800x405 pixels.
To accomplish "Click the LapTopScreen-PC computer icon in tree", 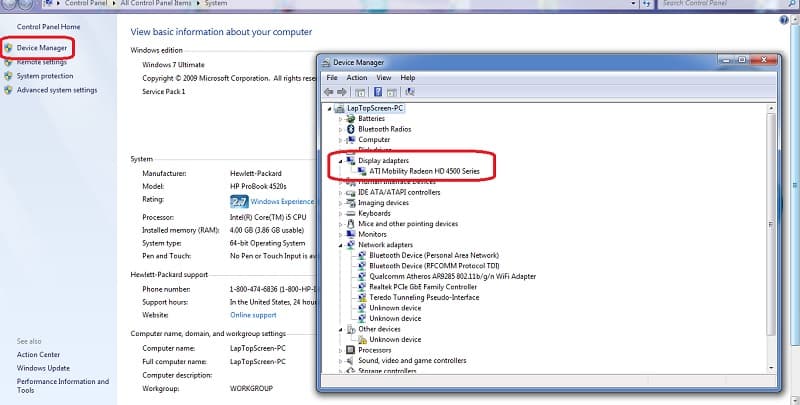I will (x=339, y=108).
